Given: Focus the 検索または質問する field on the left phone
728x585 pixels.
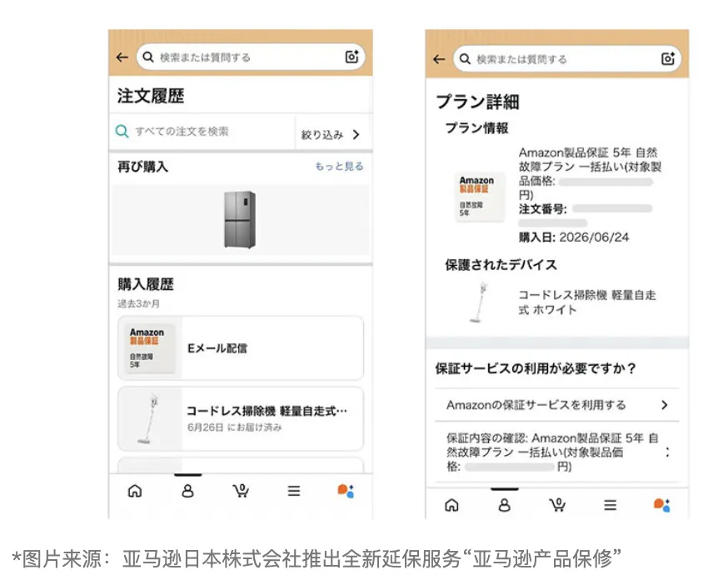Looking at the screenshot, I should (x=251, y=57).
